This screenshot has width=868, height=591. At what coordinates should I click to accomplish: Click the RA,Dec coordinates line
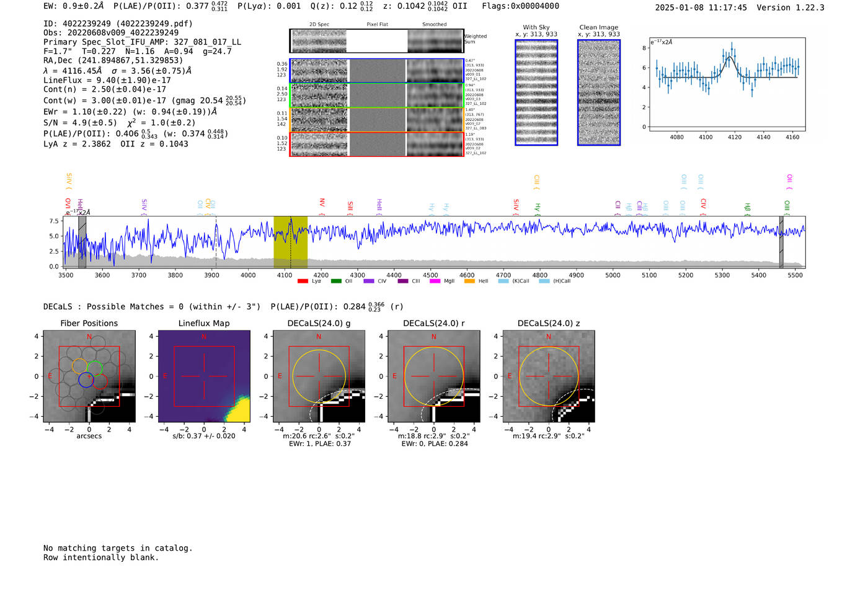pyautogui.click(x=113, y=61)
